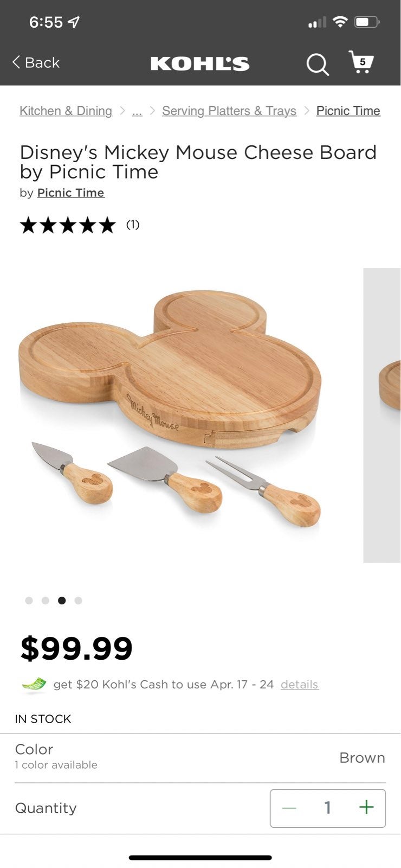
Task: Select the second image carousel dot
Action: pyautogui.click(x=46, y=601)
